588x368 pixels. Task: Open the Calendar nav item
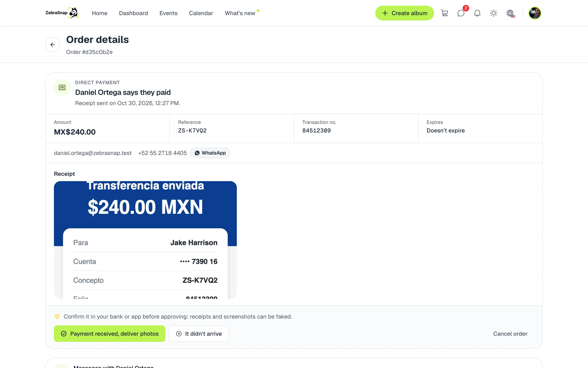click(201, 13)
